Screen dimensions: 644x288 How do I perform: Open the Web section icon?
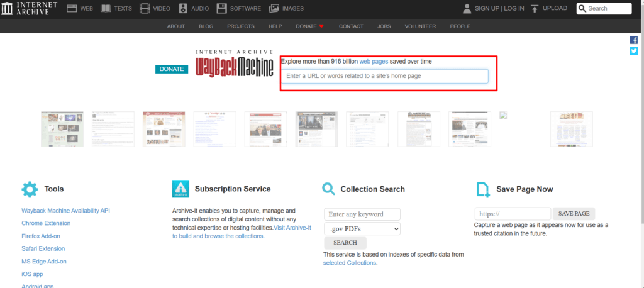(x=72, y=8)
